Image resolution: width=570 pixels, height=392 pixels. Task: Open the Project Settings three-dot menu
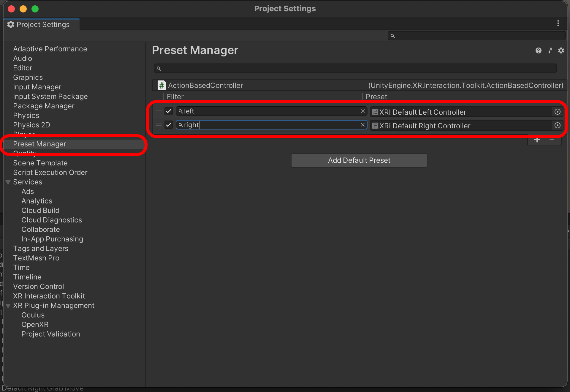[558, 23]
